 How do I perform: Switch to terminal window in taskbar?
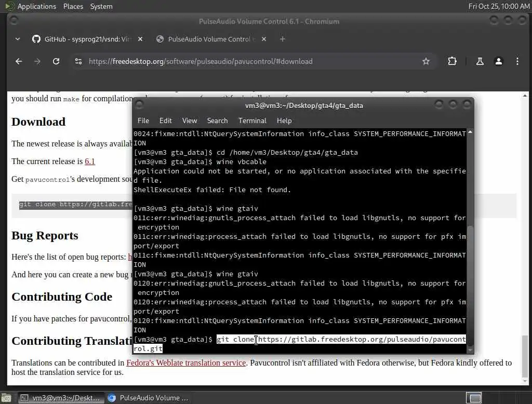[60, 398]
